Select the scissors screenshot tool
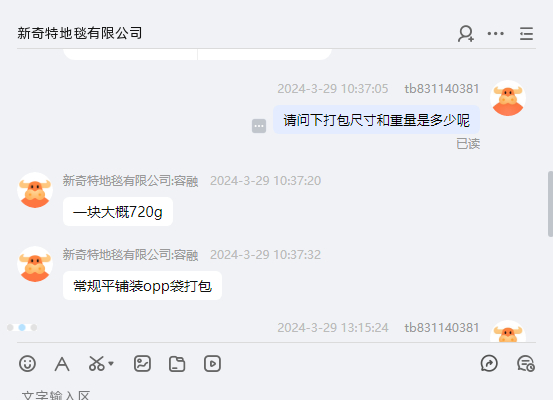 [96, 364]
